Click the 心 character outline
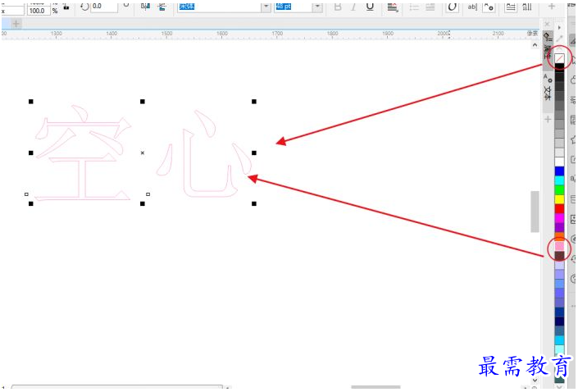The width and height of the screenshot is (578, 392). [x=204, y=154]
